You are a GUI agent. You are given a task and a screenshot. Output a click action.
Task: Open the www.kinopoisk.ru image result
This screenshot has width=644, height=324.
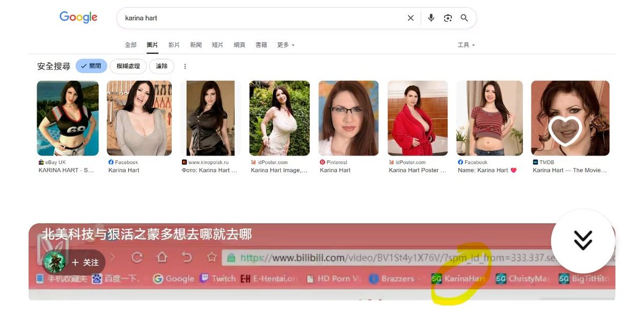[x=210, y=118]
